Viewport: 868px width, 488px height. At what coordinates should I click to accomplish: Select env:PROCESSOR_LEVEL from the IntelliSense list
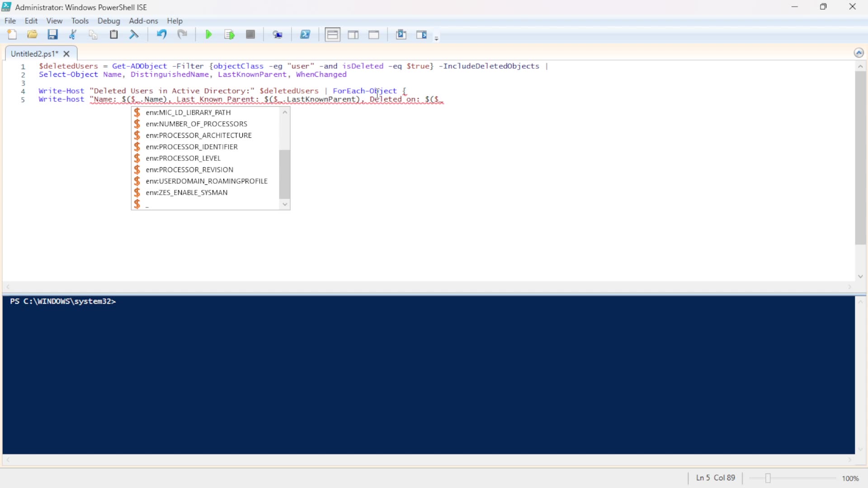[x=183, y=158]
